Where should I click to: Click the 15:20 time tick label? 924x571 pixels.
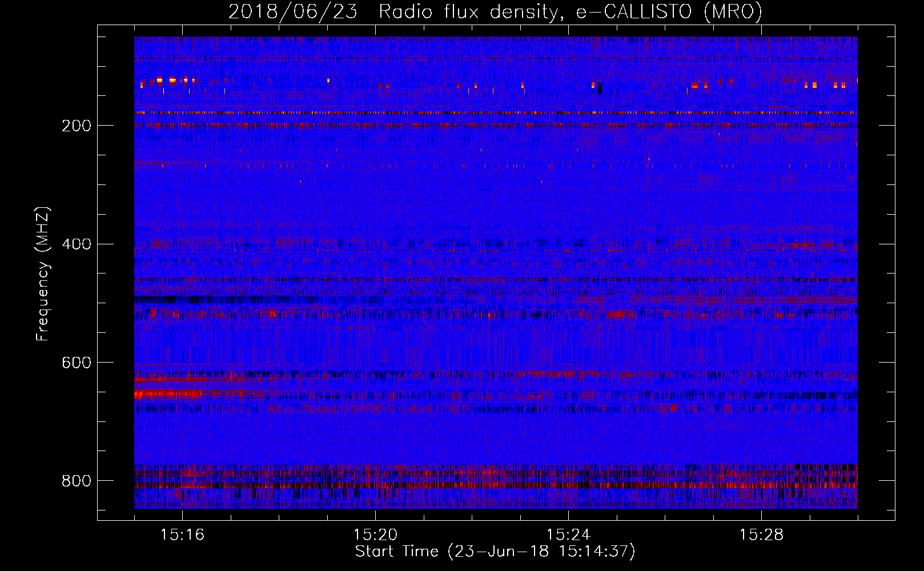tap(375, 535)
